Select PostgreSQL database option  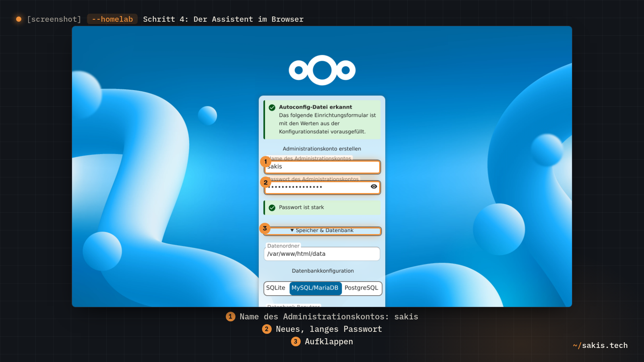pyautogui.click(x=361, y=288)
